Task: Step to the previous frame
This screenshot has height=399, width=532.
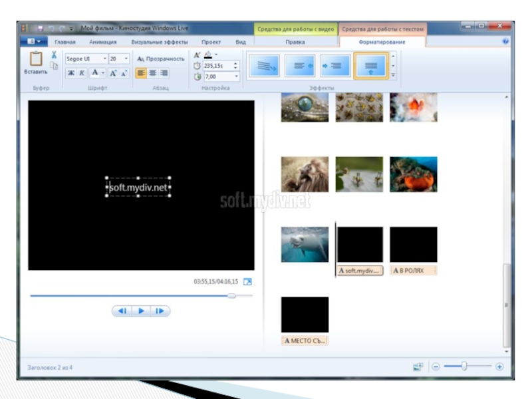Action: (x=122, y=311)
